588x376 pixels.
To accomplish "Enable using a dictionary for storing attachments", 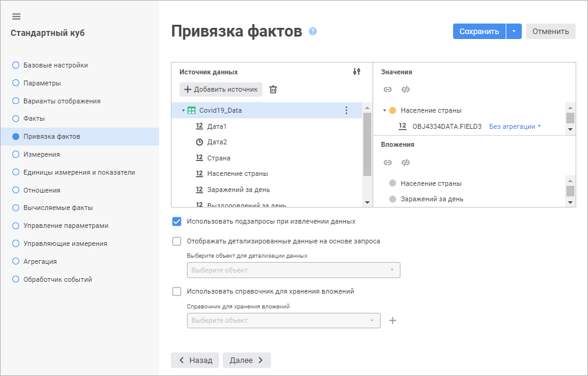I will [x=177, y=291].
